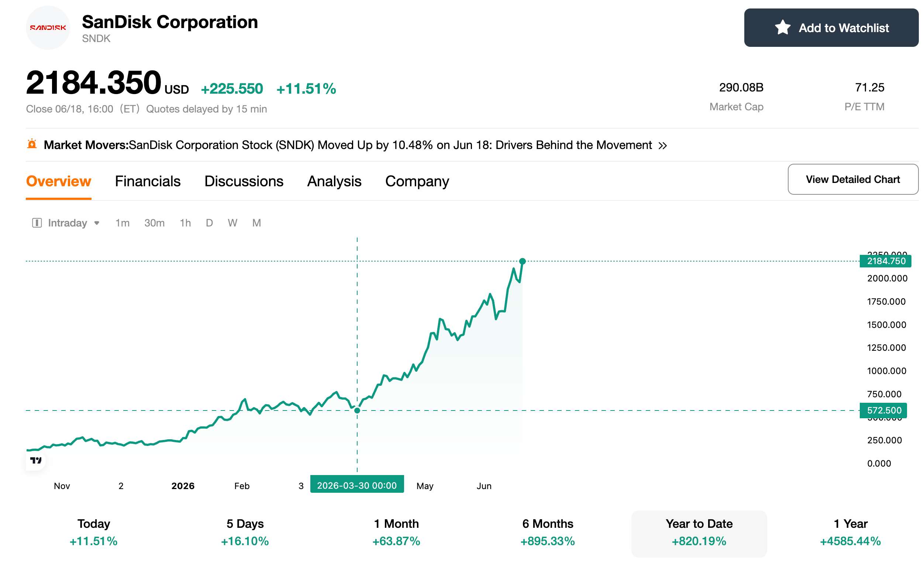Click the 1500.000 price axis label
This screenshot has height=568, width=924.
tap(886, 325)
